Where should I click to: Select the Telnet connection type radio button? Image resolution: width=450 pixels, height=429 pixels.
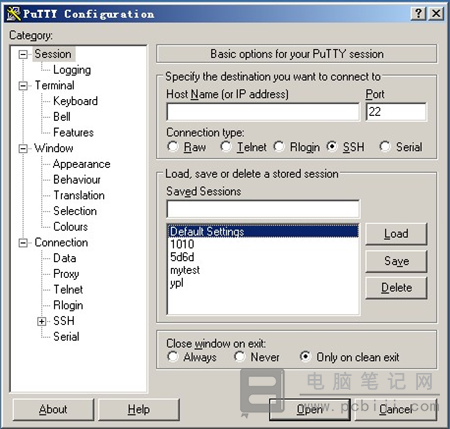tap(226, 146)
